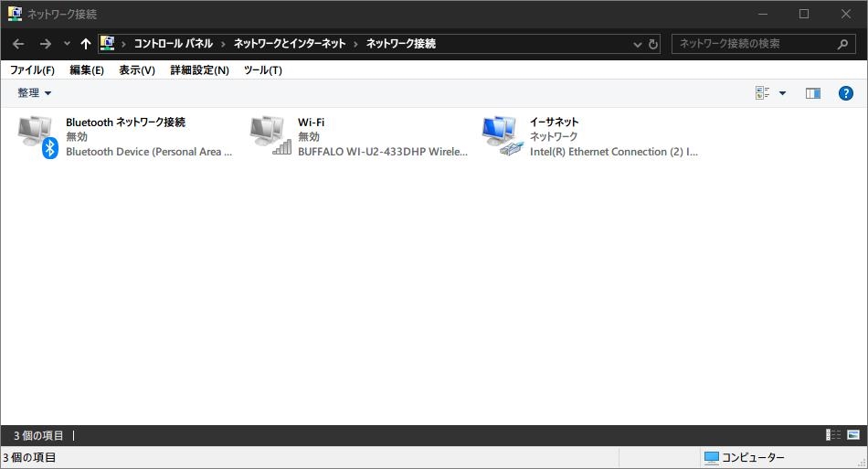Close the ネットワーク接続 window

[x=846, y=14]
